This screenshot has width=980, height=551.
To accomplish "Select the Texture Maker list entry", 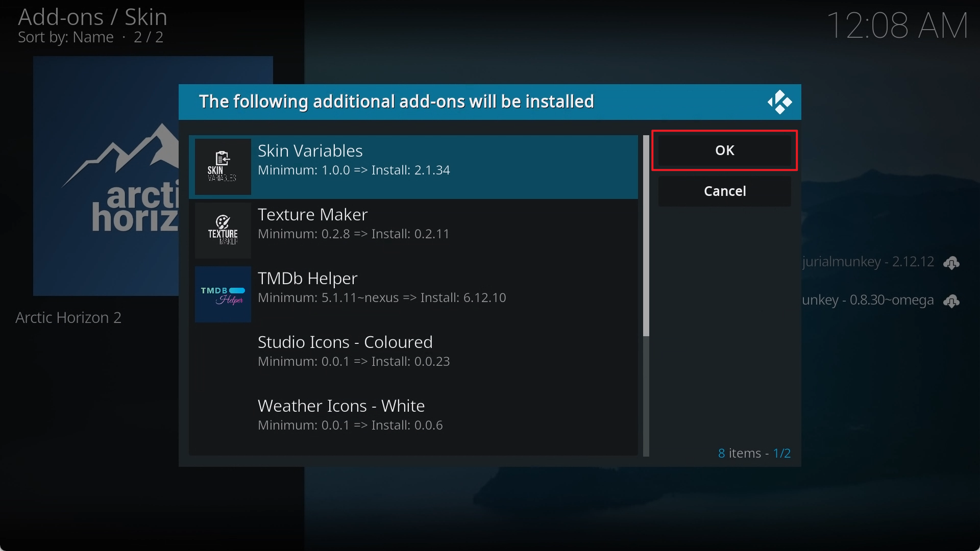I will [413, 231].
